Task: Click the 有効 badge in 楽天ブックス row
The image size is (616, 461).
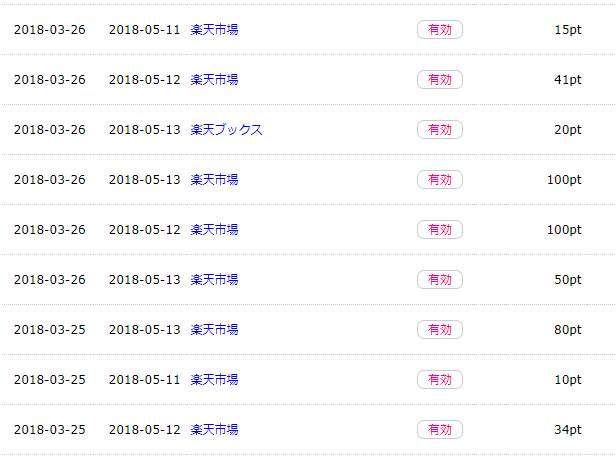Action: (440, 130)
